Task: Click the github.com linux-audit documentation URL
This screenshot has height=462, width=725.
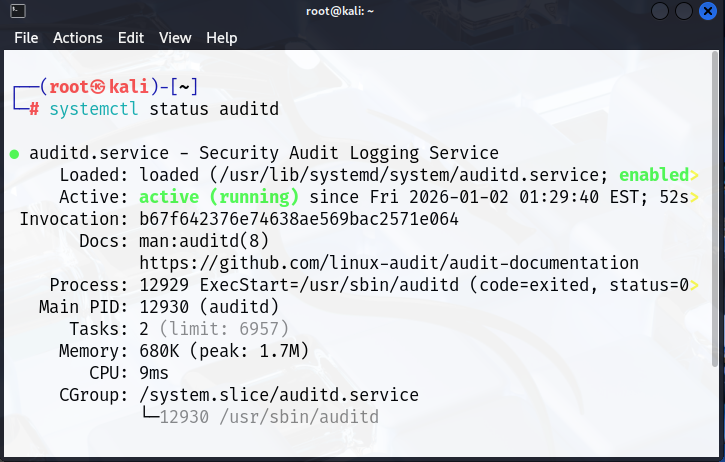Action: pyautogui.click(x=389, y=263)
